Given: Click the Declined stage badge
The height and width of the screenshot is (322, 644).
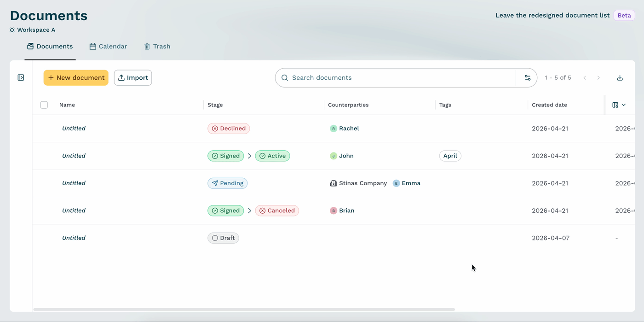Looking at the screenshot, I should (x=229, y=129).
